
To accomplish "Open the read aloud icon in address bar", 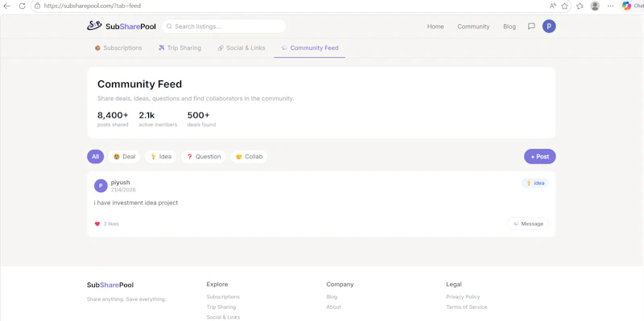I will [553, 6].
